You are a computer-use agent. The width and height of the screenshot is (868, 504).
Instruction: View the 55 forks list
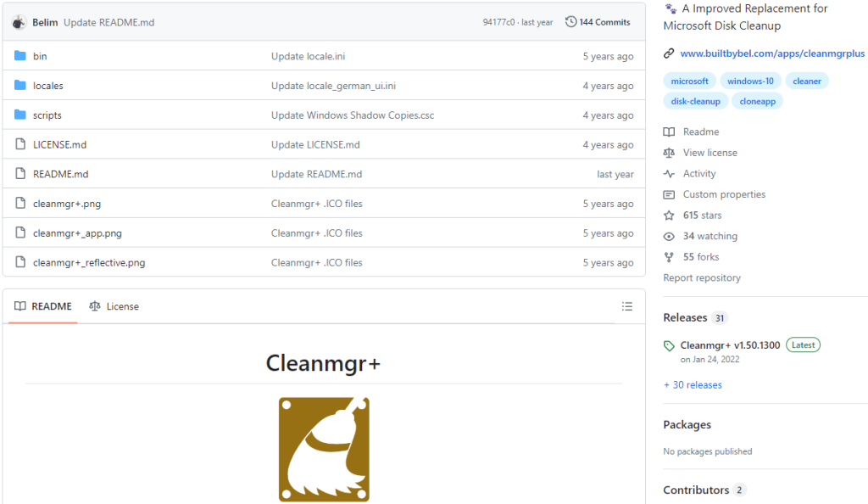[701, 257]
